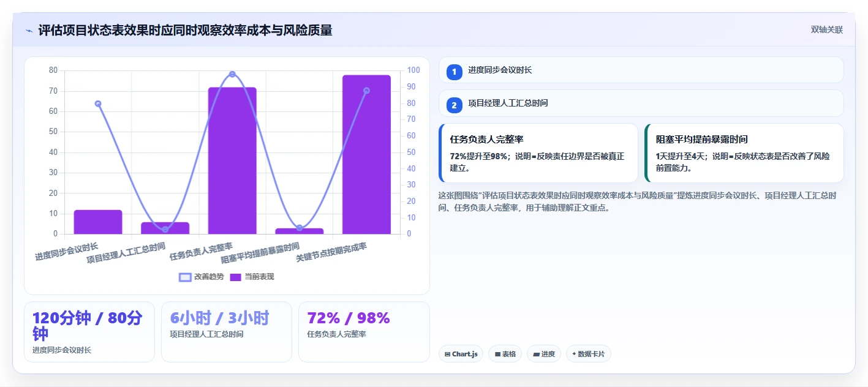Click the 任务负责人完整率 info card heading
Screen dimensions: 868x387
[486, 140]
